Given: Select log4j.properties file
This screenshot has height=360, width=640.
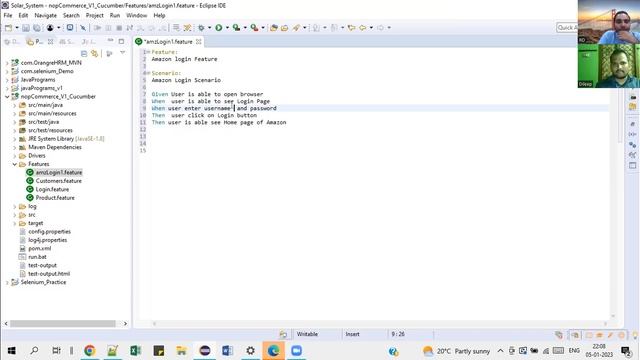Looking at the screenshot, I should tap(47, 240).
